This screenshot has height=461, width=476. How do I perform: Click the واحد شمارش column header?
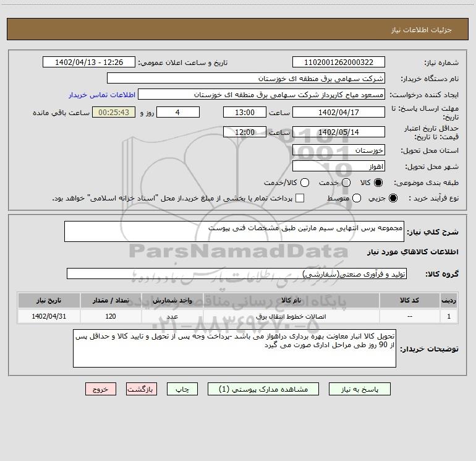(172, 300)
